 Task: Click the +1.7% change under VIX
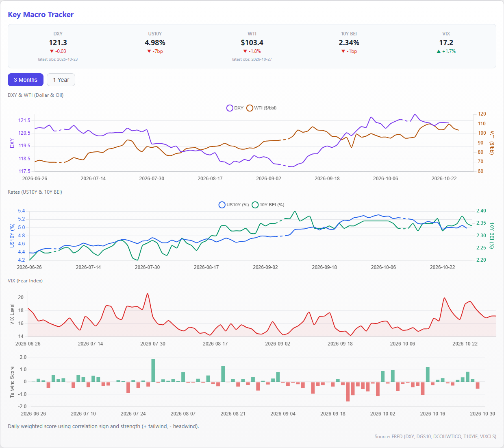pyautogui.click(x=449, y=51)
